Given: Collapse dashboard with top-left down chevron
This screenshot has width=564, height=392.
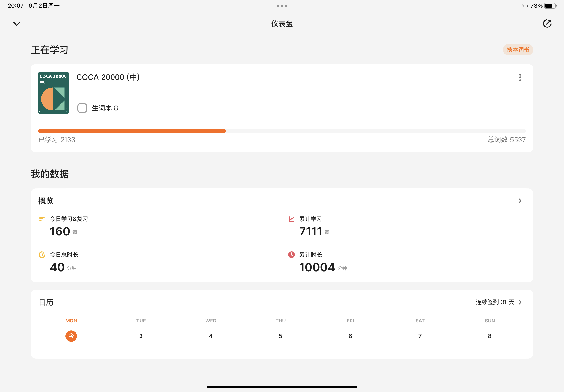Looking at the screenshot, I should (17, 24).
